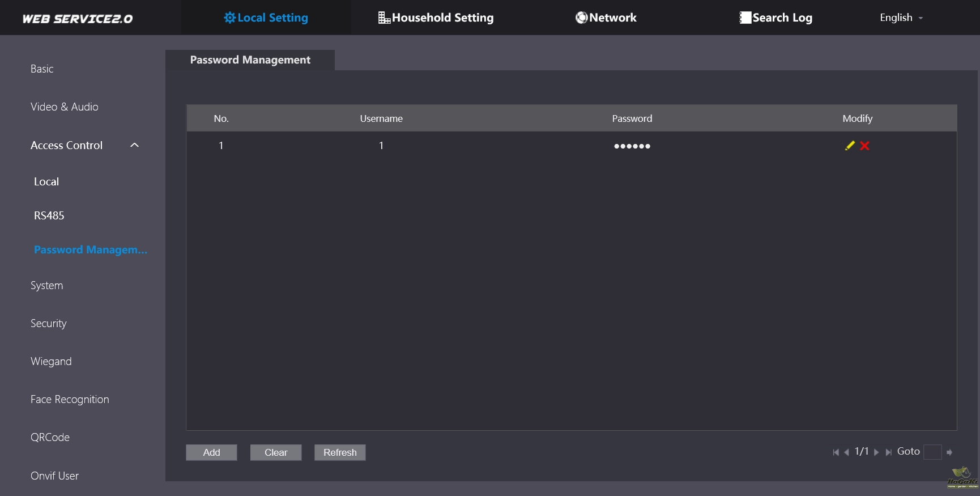Open the Household Setting tab
Viewport: 980px width, 496px height.
click(436, 18)
